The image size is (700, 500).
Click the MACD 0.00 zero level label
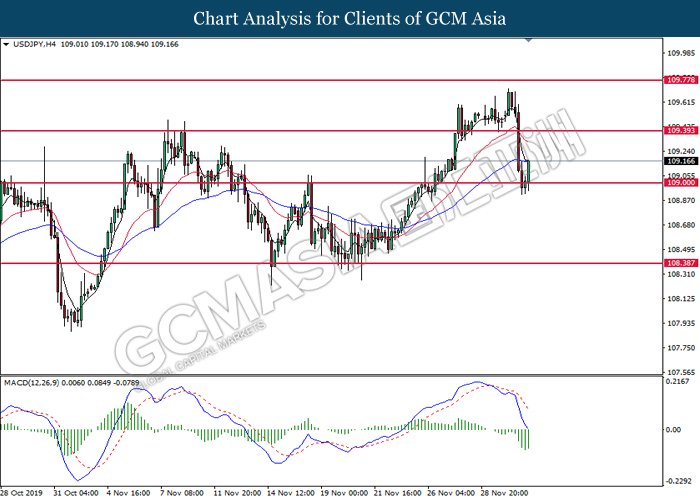pyautogui.click(x=673, y=430)
